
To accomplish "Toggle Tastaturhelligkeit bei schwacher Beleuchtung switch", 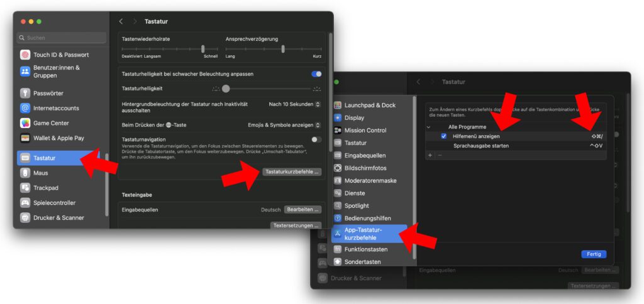I will pos(316,74).
